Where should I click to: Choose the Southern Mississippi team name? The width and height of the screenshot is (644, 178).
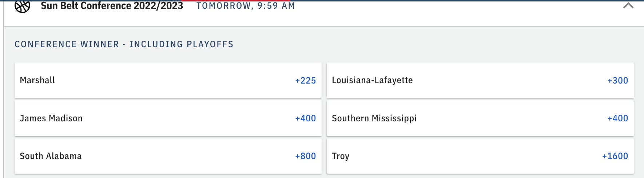coord(374,118)
